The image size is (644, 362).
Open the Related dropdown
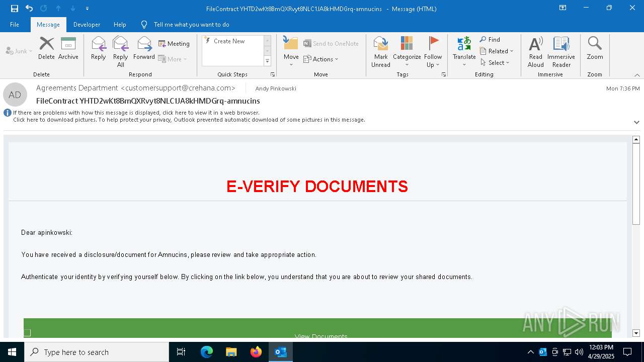tap(497, 51)
